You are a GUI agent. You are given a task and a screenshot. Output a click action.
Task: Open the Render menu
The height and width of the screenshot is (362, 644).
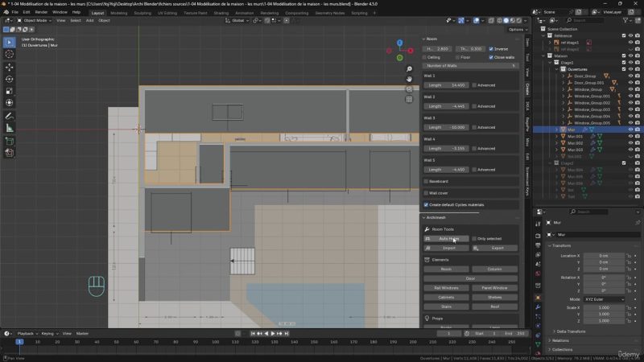(42, 12)
